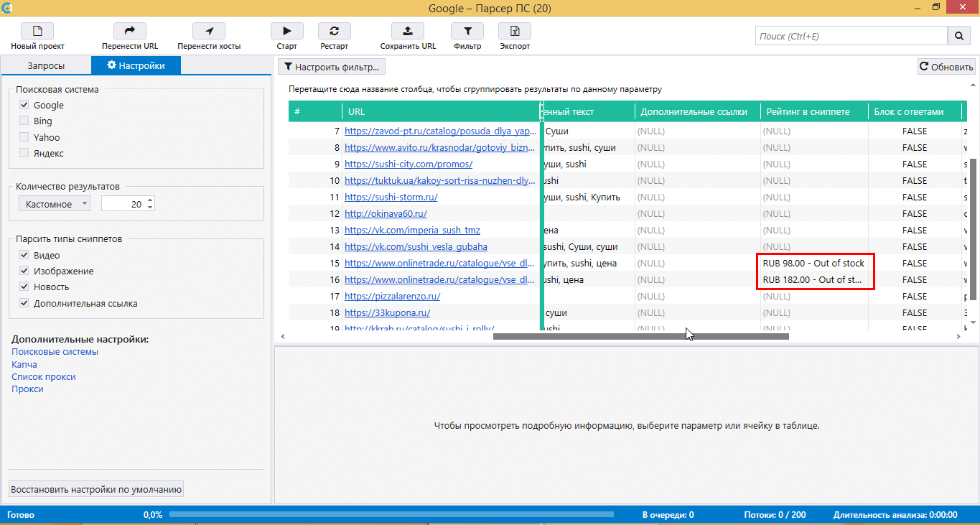Open the Фильтр funnel icon in toolbar

(467, 31)
